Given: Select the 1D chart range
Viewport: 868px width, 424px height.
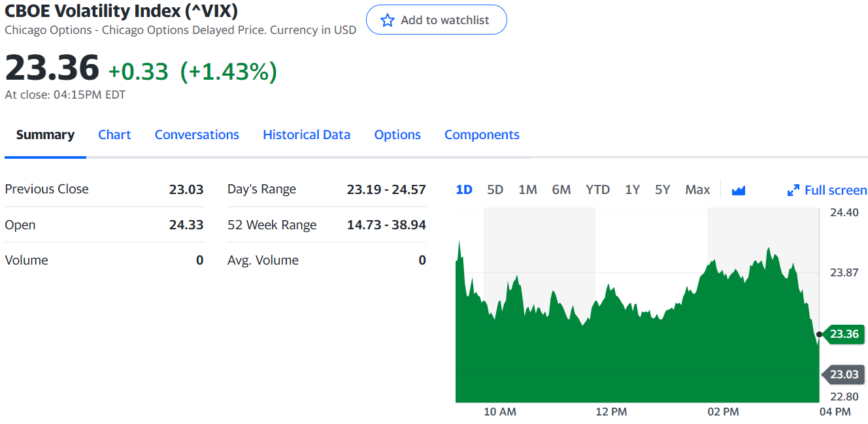Looking at the screenshot, I should pos(464,189).
